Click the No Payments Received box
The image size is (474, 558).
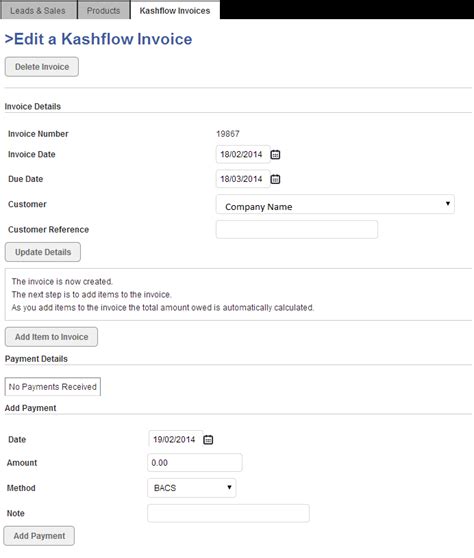click(x=53, y=386)
